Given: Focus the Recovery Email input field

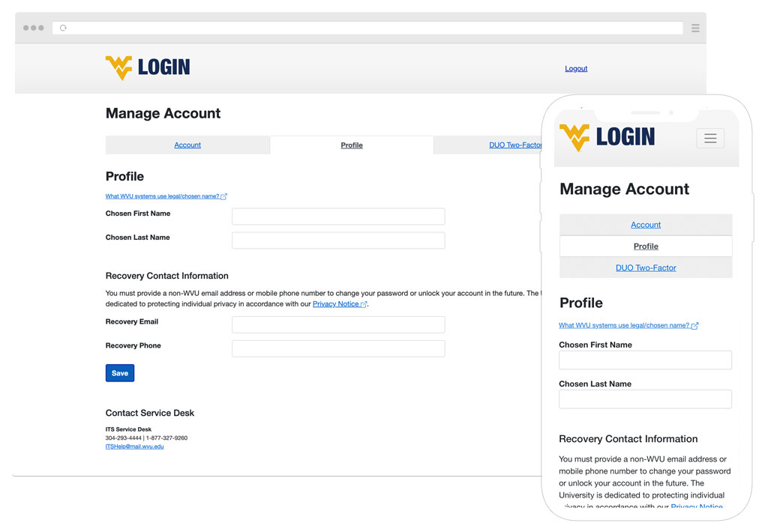Looking at the screenshot, I should 338,324.
